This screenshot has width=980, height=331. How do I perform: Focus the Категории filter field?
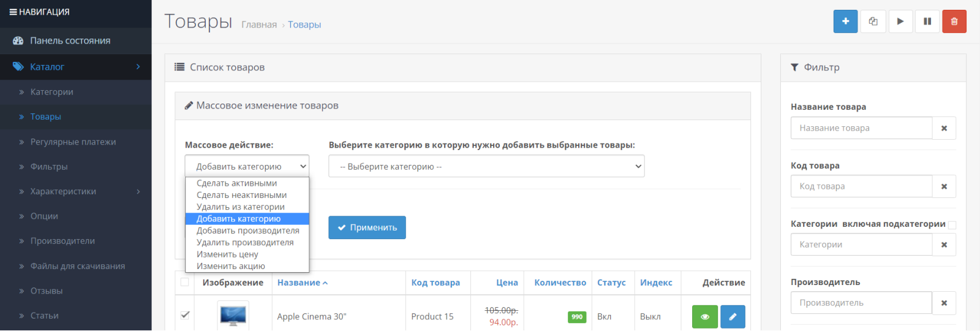[861, 245]
